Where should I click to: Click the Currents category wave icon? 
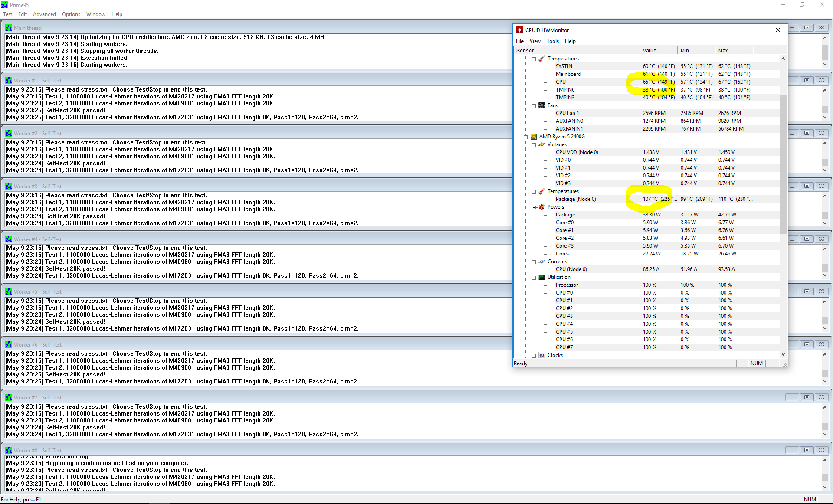[x=542, y=262]
